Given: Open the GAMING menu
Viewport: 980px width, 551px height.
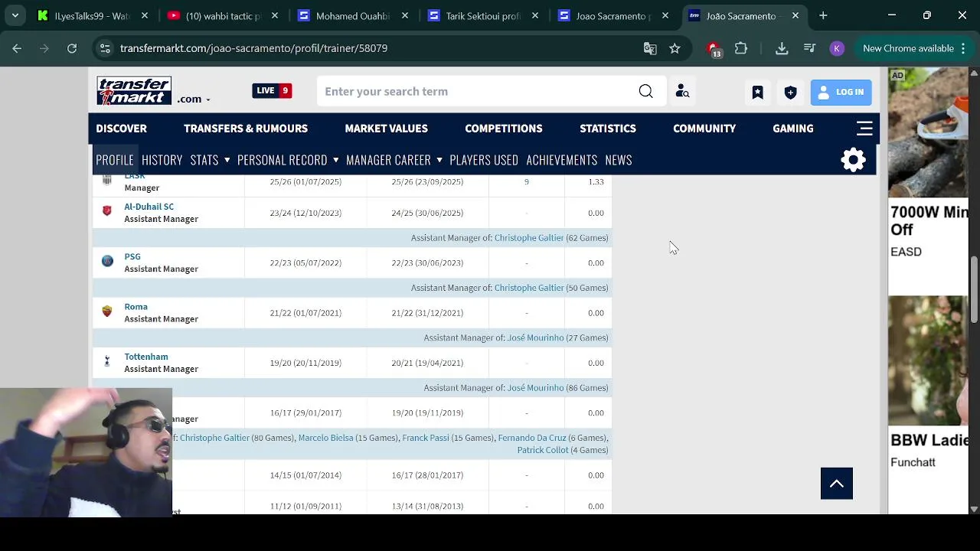Looking at the screenshot, I should point(793,129).
